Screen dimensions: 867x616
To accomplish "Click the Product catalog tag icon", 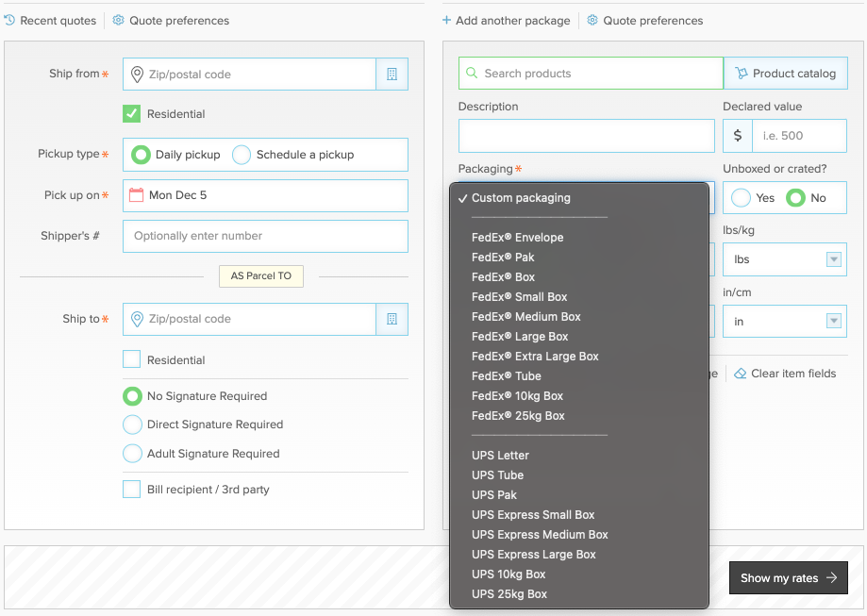I will (x=742, y=74).
